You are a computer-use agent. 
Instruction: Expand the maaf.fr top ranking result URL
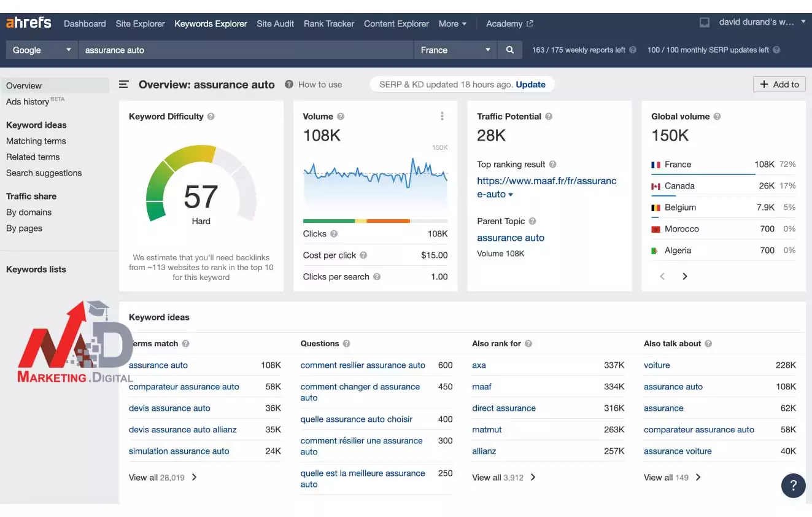point(510,195)
